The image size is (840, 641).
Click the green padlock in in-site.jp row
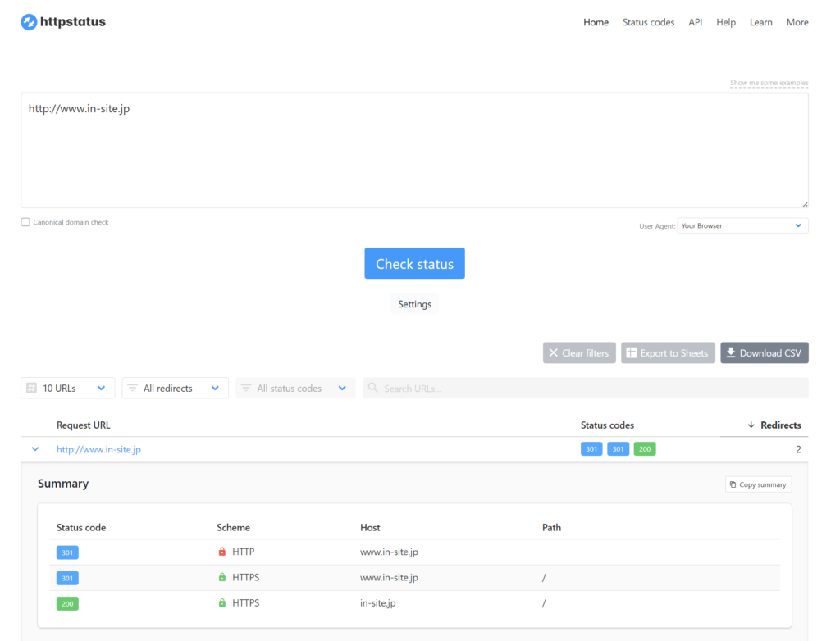(222, 603)
